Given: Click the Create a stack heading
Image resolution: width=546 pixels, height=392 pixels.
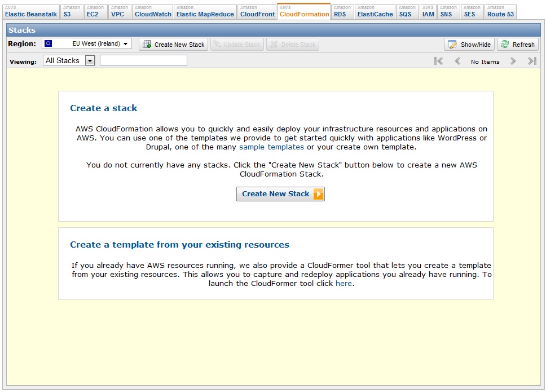Looking at the screenshot, I should pyautogui.click(x=103, y=108).
